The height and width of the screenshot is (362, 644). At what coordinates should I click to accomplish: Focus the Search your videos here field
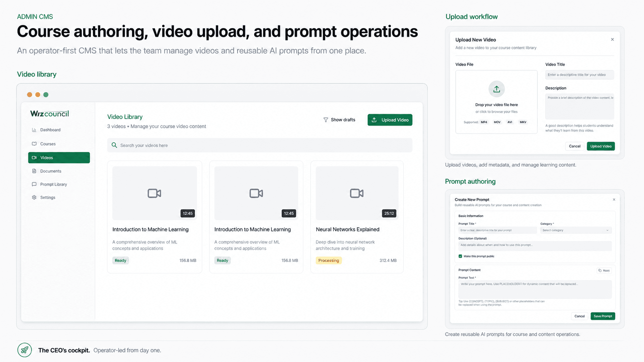click(260, 145)
